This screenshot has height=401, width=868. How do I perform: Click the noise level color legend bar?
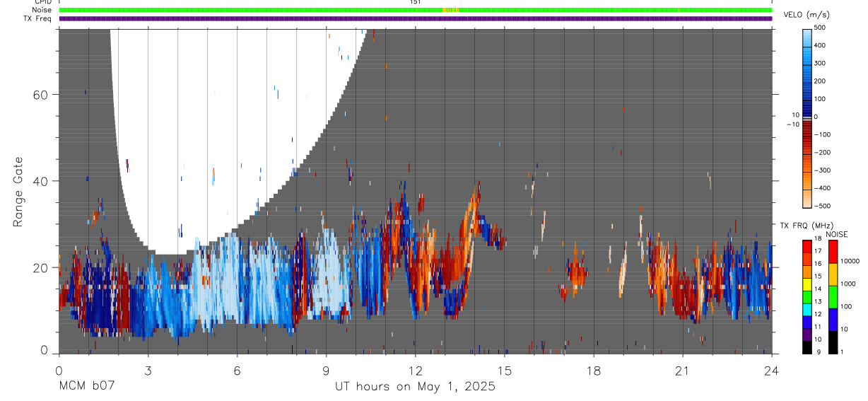coord(833,296)
